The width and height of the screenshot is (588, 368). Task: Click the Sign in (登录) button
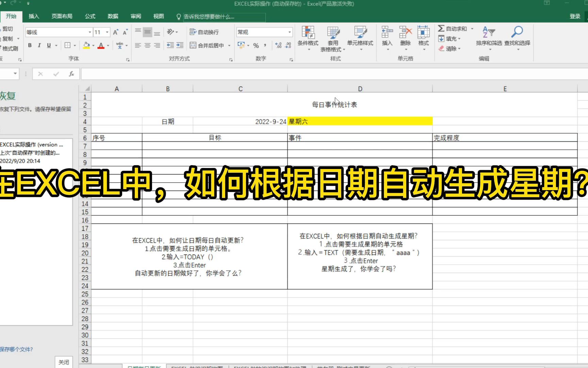click(x=575, y=16)
